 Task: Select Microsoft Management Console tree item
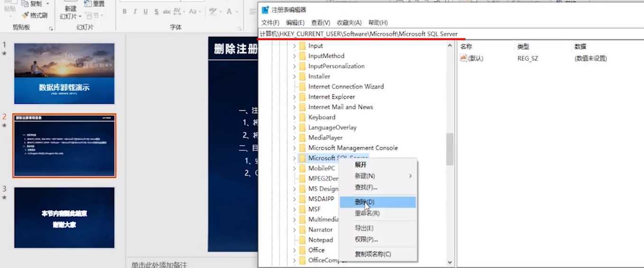(x=353, y=148)
